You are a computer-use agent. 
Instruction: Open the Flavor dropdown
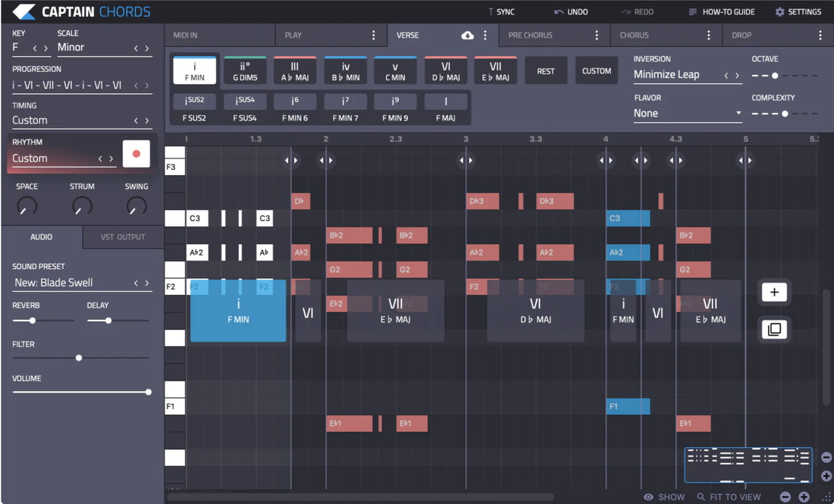tap(688, 113)
